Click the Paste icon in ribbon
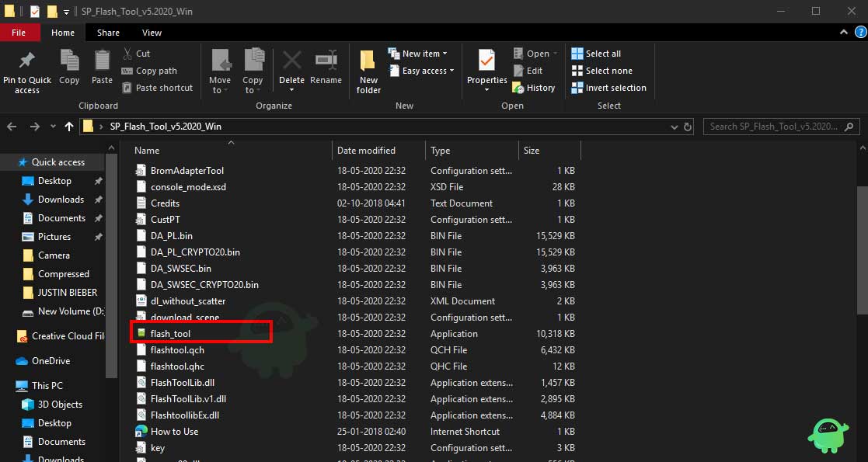 [102, 62]
